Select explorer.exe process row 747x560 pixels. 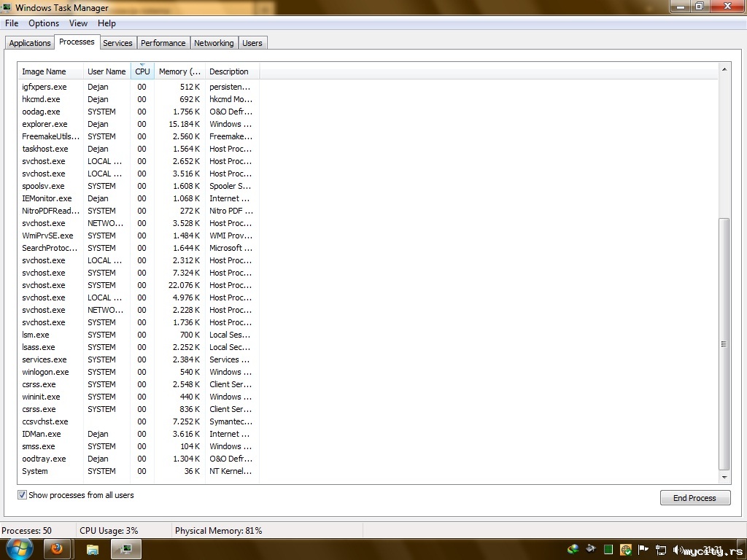tap(138, 124)
